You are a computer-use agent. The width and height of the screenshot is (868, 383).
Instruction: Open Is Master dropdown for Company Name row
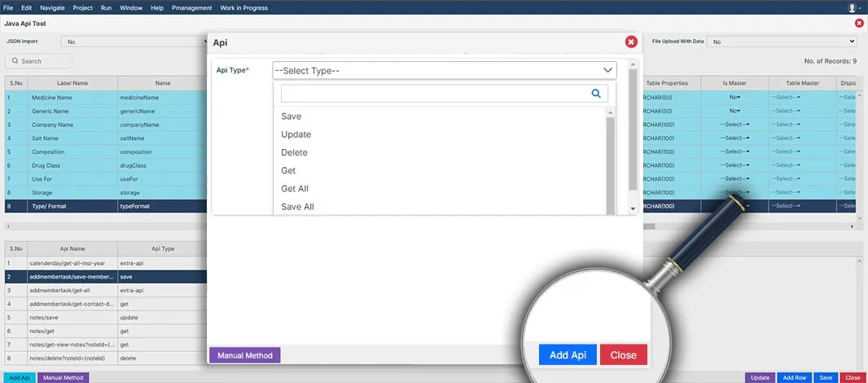pyautogui.click(x=734, y=124)
